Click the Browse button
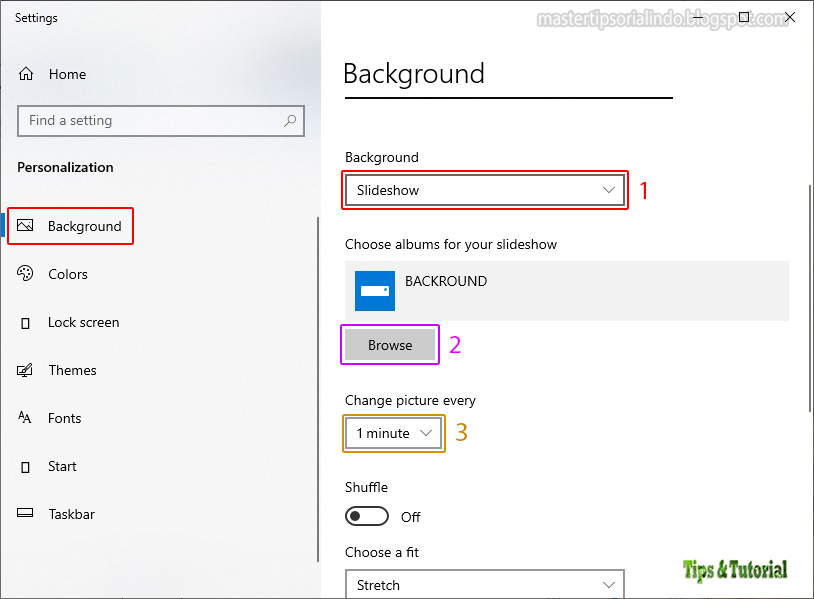814x599 pixels. pyautogui.click(x=390, y=345)
